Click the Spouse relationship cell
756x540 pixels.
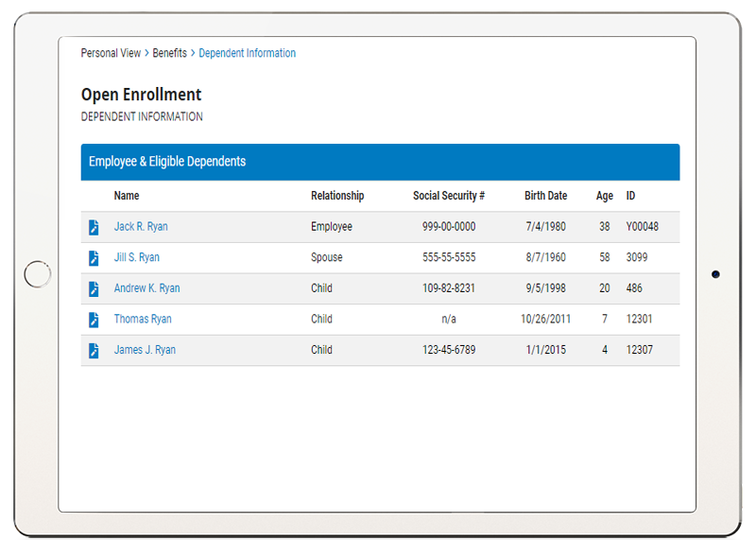pyautogui.click(x=326, y=257)
